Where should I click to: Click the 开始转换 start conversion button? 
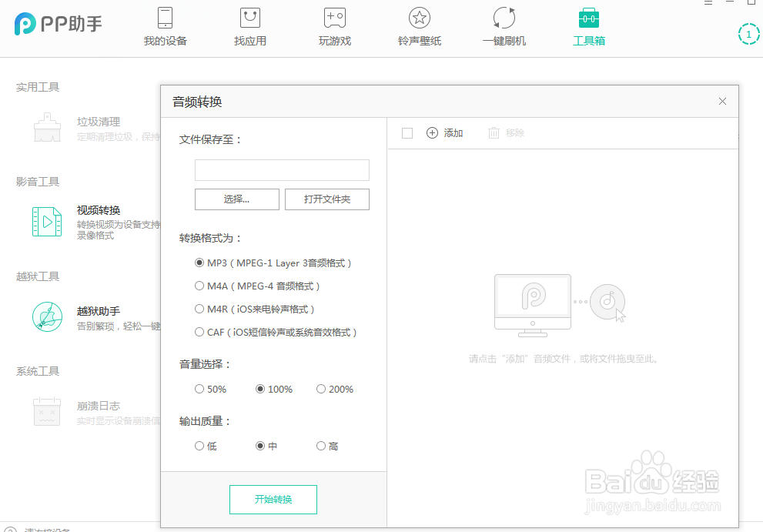point(273,499)
